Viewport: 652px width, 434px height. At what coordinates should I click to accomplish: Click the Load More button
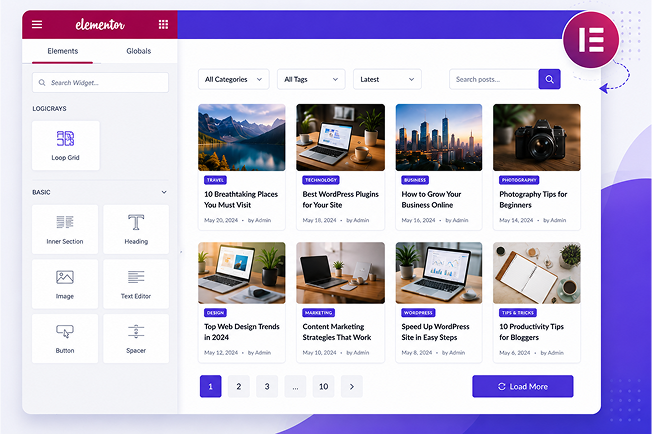tap(523, 387)
